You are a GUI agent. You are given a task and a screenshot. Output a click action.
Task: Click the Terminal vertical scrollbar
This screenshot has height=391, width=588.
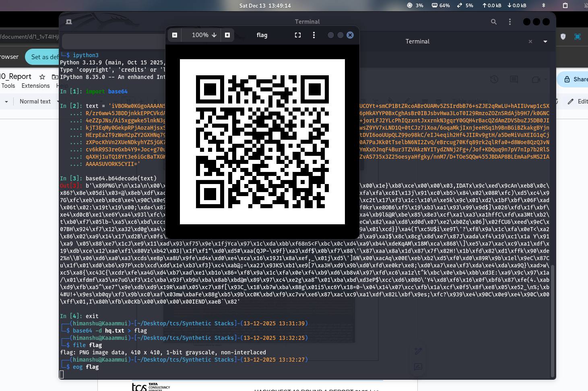pyautogui.click(x=553, y=321)
